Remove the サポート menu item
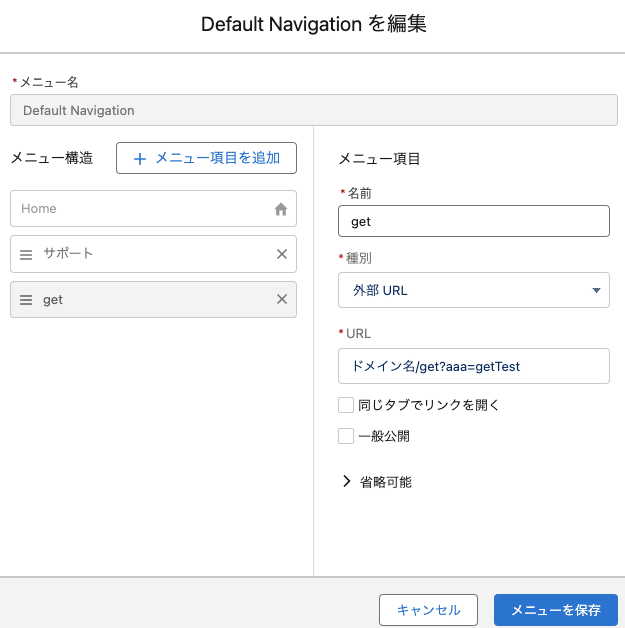625x628 pixels. tap(281, 254)
